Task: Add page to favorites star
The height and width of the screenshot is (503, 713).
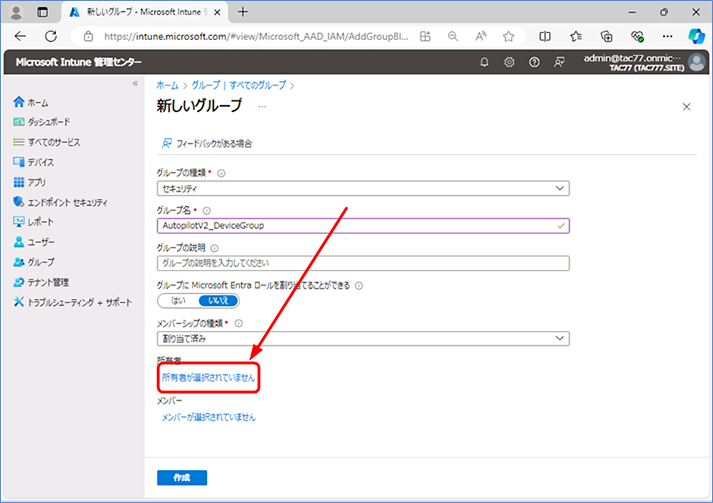Action: pyautogui.click(x=508, y=36)
